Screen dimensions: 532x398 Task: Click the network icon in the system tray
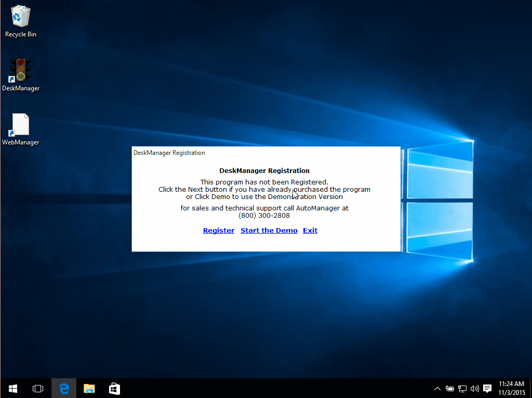point(462,388)
